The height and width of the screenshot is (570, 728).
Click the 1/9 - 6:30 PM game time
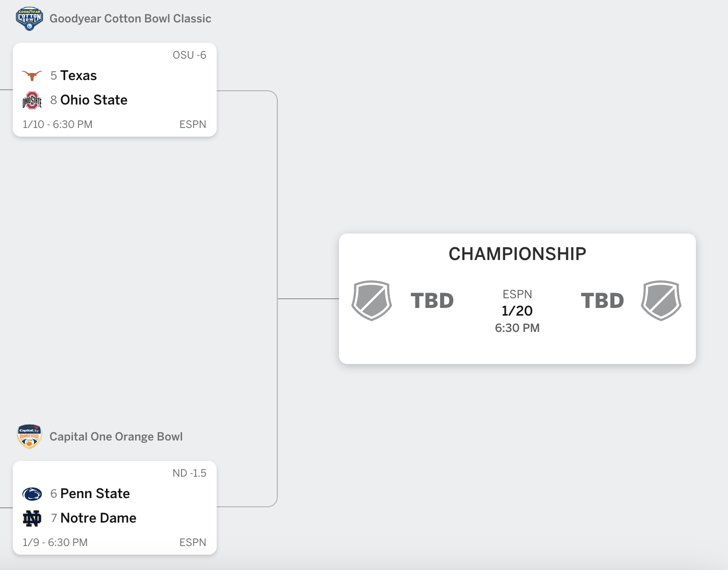pos(55,542)
